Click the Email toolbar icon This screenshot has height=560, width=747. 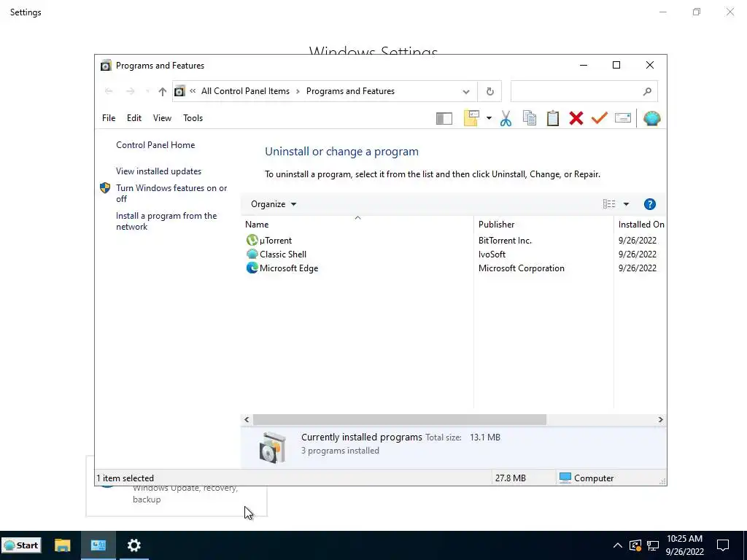point(623,117)
